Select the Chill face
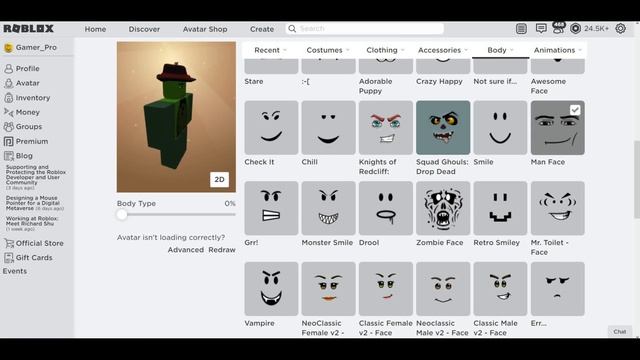The width and height of the screenshot is (640, 360). pyautogui.click(x=329, y=128)
